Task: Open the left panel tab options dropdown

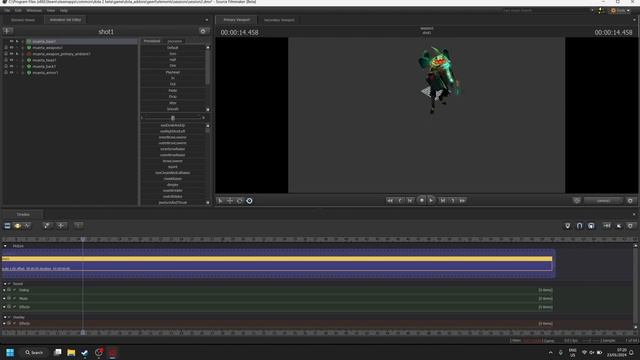Action: [207, 20]
